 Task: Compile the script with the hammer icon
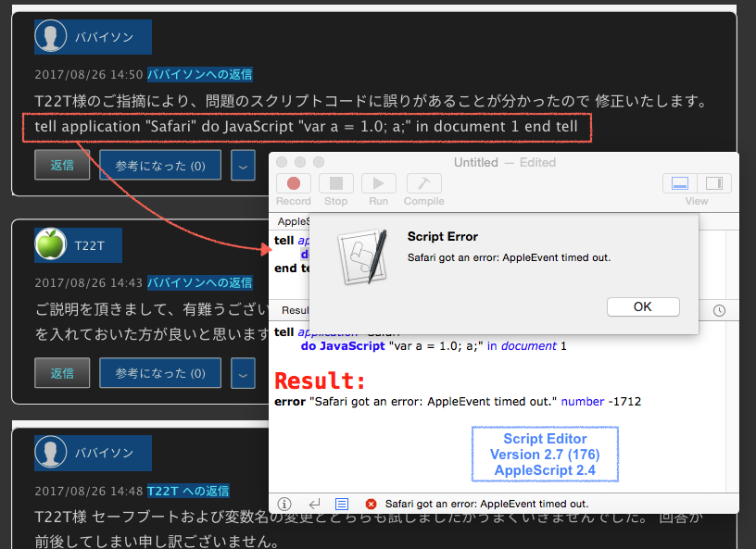coord(423,183)
